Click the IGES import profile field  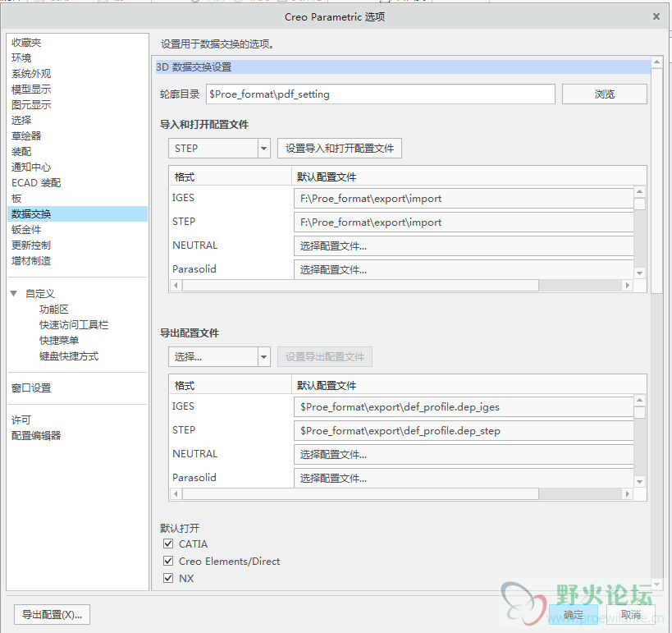click(x=464, y=199)
